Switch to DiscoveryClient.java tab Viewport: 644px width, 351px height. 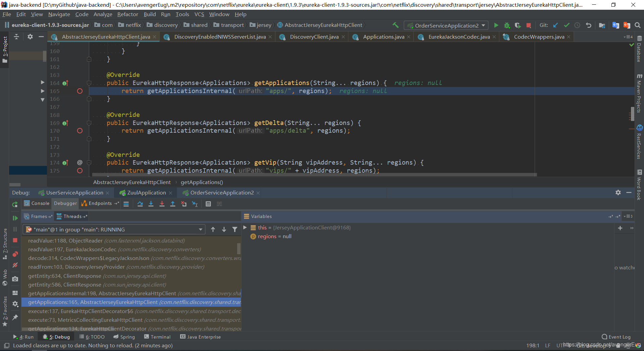[314, 37]
